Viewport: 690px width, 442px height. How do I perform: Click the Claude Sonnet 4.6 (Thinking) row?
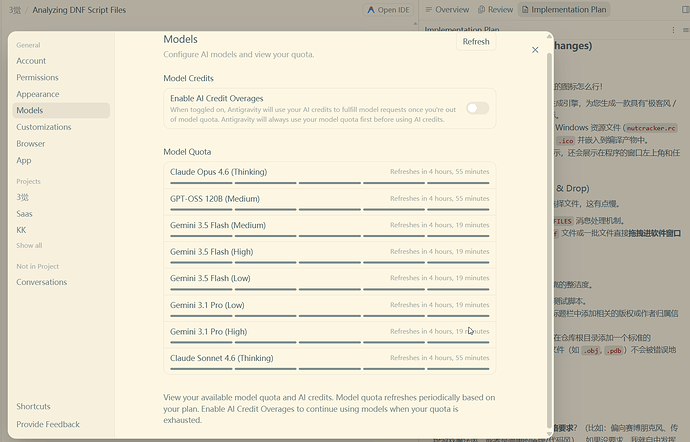330,361
